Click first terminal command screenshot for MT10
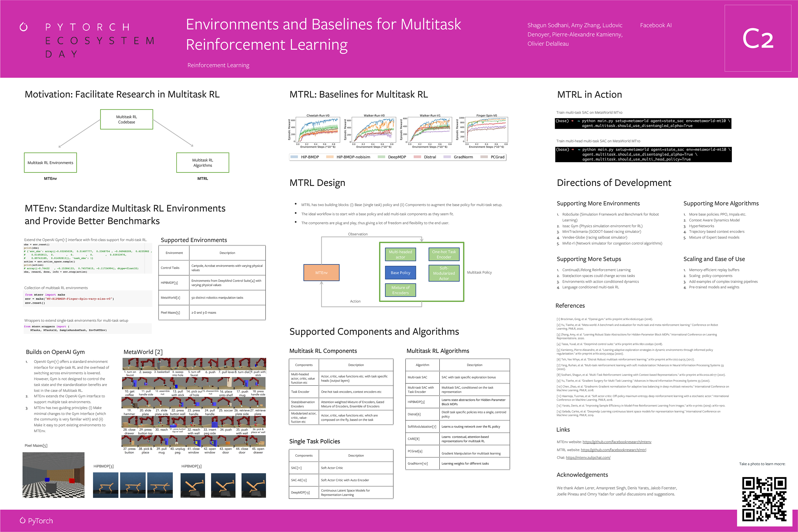The height and width of the screenshot is (532, 798). point(643,123)
